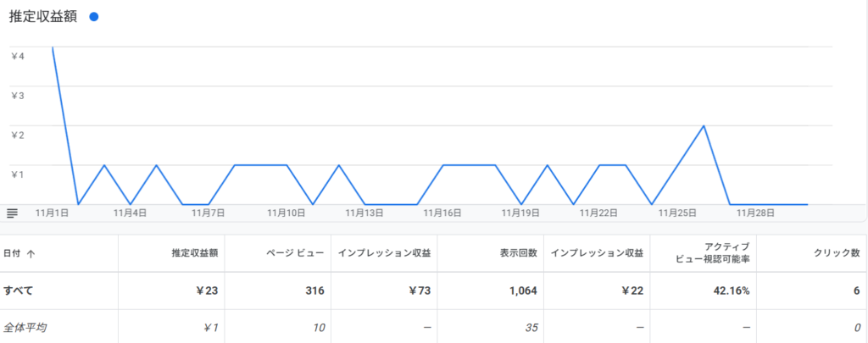Click the 11月13日 x-axis date label
The image size is (868, 343).
pos(368,213)
